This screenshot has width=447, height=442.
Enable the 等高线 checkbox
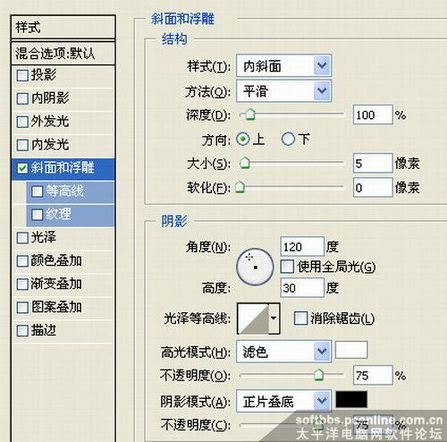(x=37, y=191)
